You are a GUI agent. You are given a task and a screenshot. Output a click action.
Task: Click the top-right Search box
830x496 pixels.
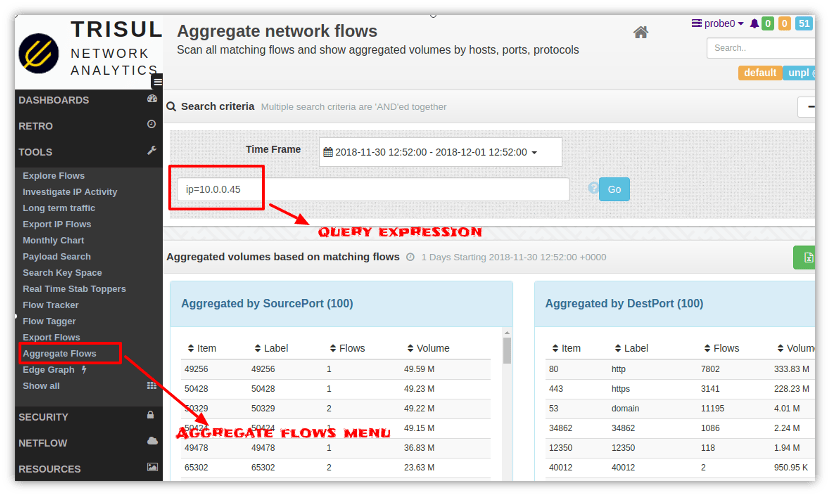(761, 48)
